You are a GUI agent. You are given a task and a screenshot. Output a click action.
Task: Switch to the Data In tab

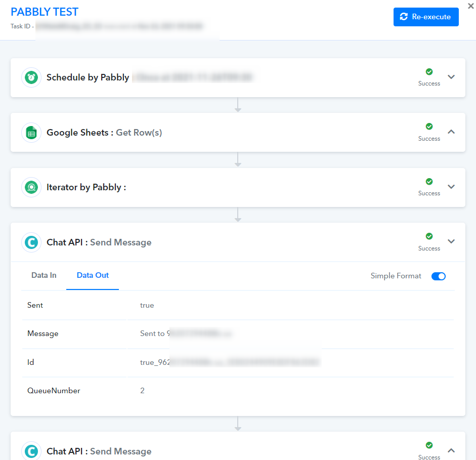coord(44,275)
